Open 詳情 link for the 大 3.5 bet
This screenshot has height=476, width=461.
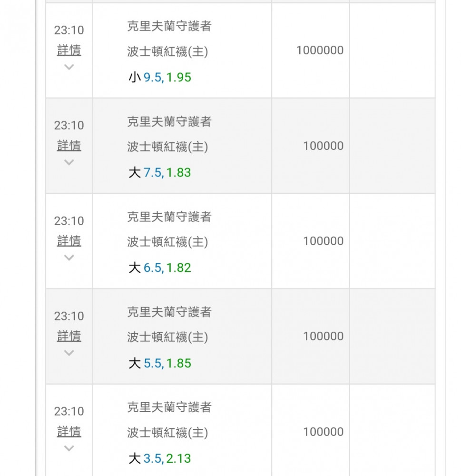[69, 432]
